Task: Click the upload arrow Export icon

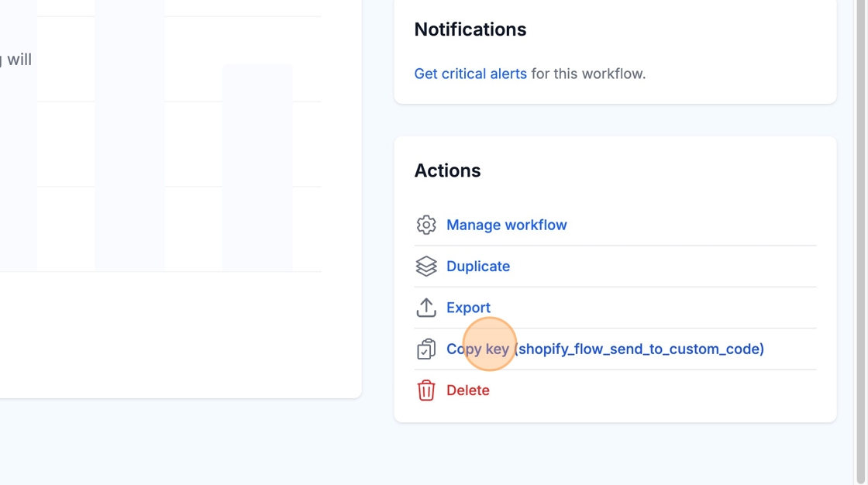Action: 426,308
